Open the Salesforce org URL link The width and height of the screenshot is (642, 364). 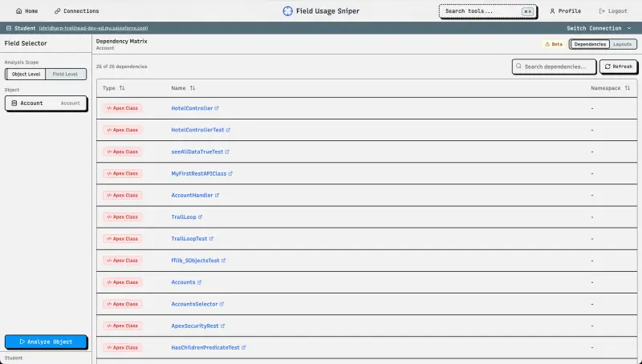(93, 28)
